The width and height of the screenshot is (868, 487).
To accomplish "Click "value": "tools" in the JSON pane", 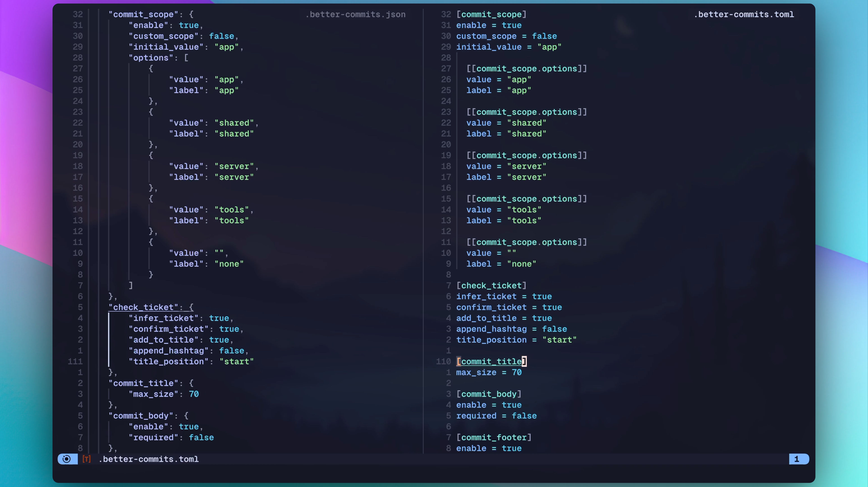I will [x=211, y=210].
